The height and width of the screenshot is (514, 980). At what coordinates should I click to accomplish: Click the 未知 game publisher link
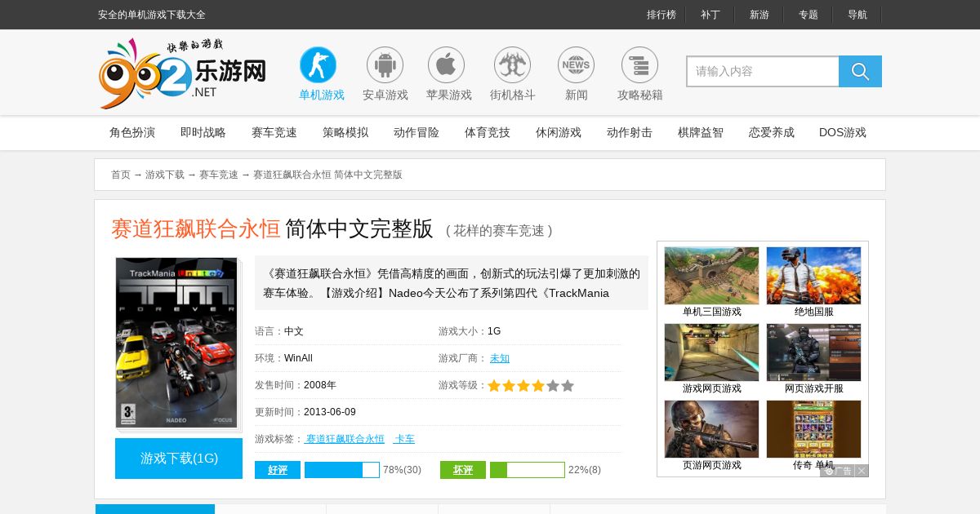click(500, 358)
